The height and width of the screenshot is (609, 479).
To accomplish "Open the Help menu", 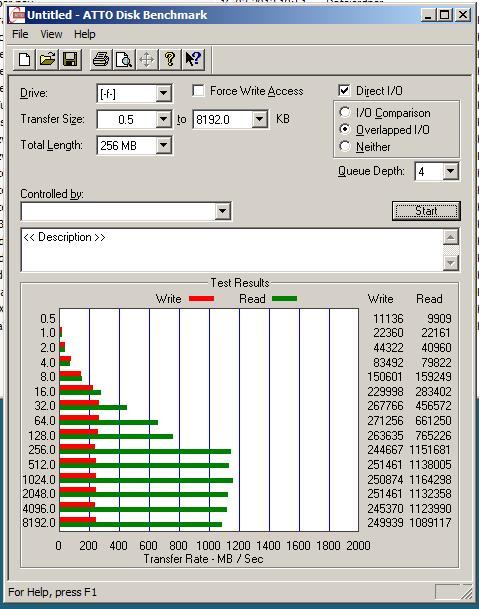I will (85, 34).
